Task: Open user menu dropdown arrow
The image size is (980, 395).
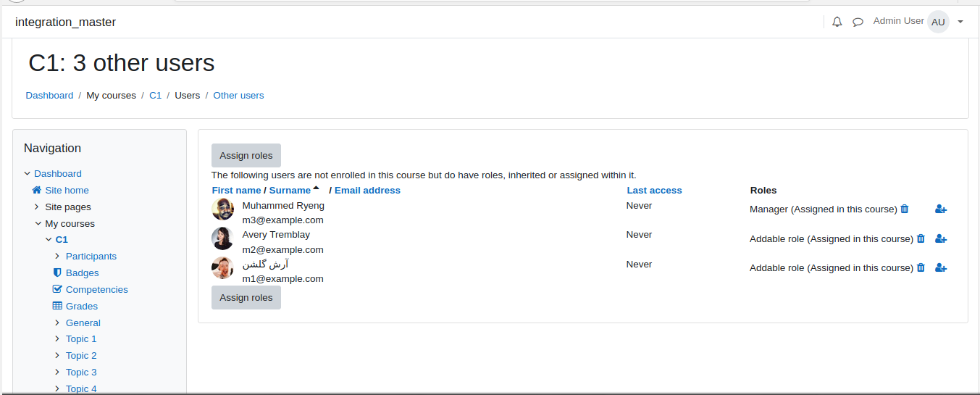Action: [x=960, y=22]
